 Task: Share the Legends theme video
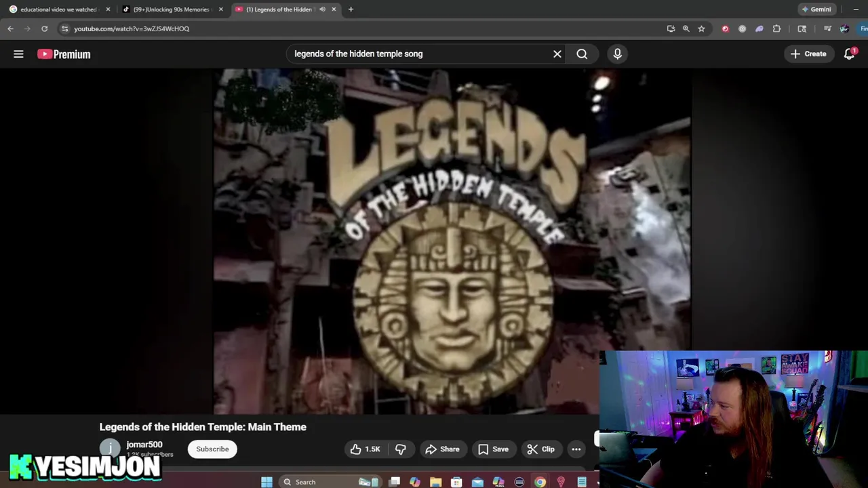(442, 449)
